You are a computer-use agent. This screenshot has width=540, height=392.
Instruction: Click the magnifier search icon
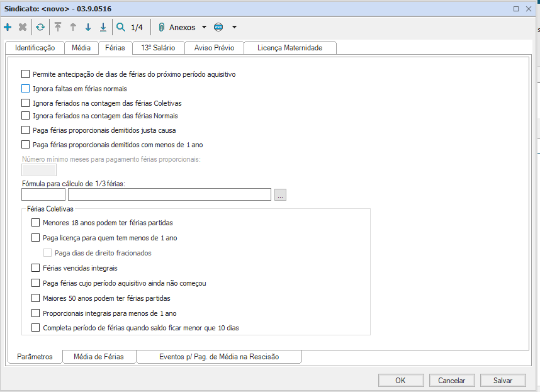coord(121,27)
